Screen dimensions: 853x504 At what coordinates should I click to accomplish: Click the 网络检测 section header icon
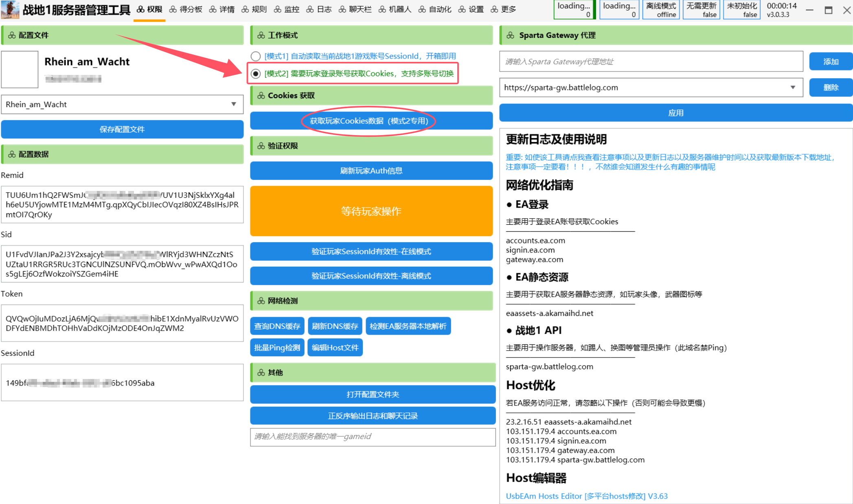click(x=261, y=301)
